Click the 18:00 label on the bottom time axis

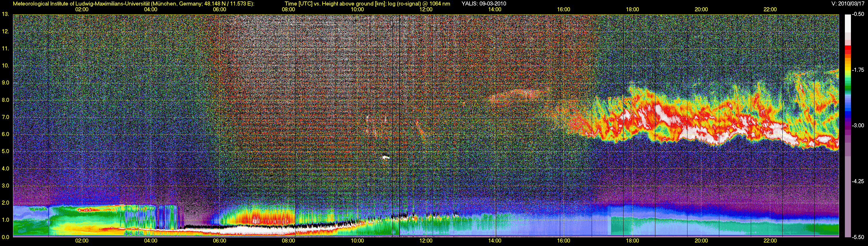pos(632,241)
